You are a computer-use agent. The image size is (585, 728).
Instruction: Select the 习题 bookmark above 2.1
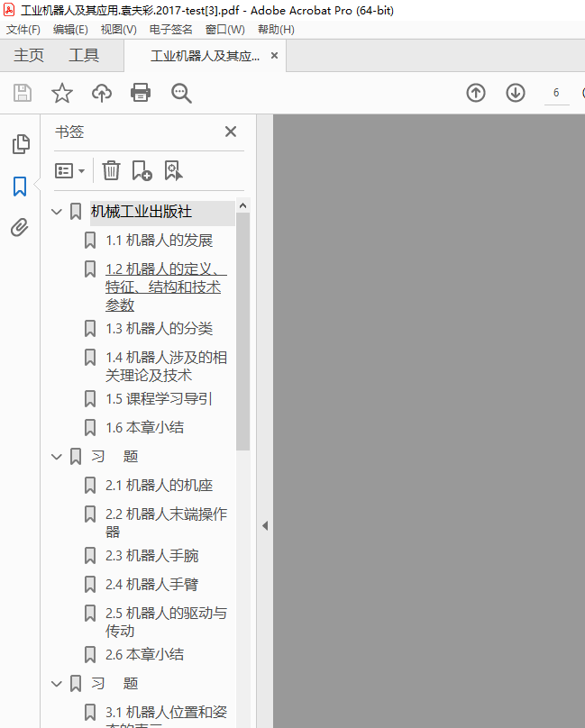(114, 457)
